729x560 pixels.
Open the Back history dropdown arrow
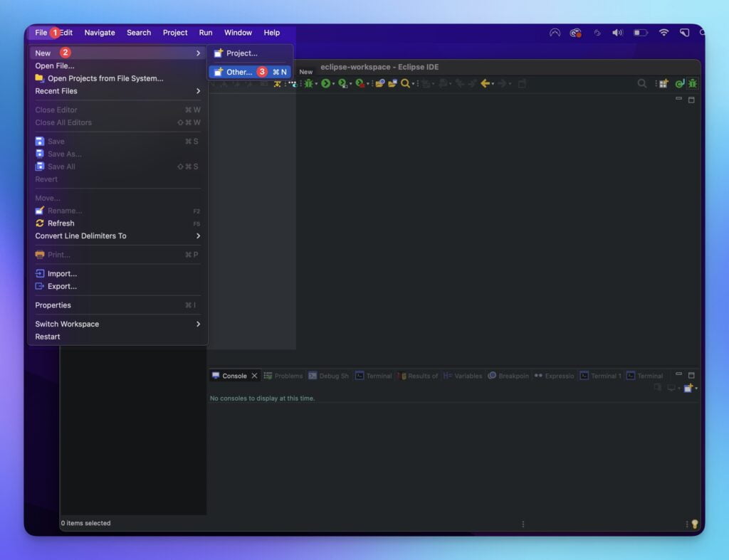point(493,84)
